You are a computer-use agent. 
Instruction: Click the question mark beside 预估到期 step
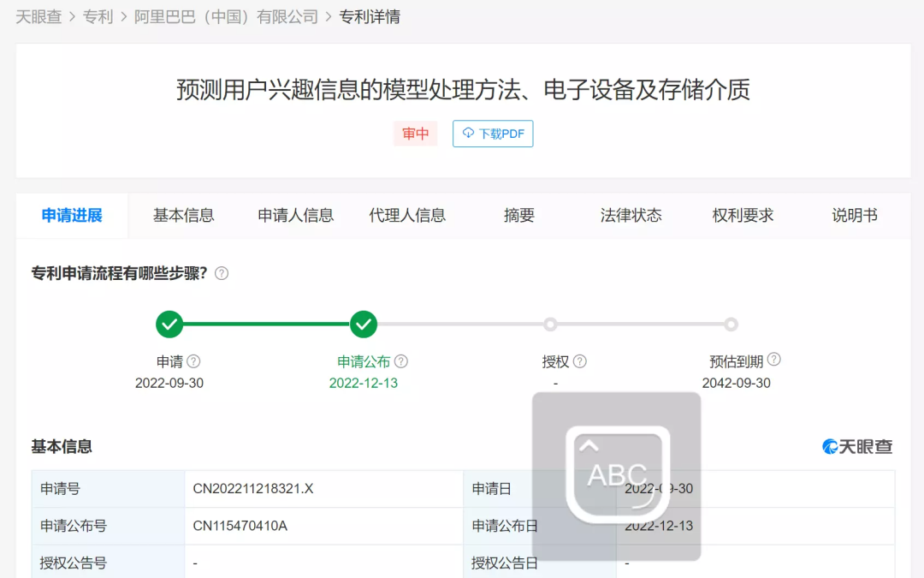click(x=774, y=360)
